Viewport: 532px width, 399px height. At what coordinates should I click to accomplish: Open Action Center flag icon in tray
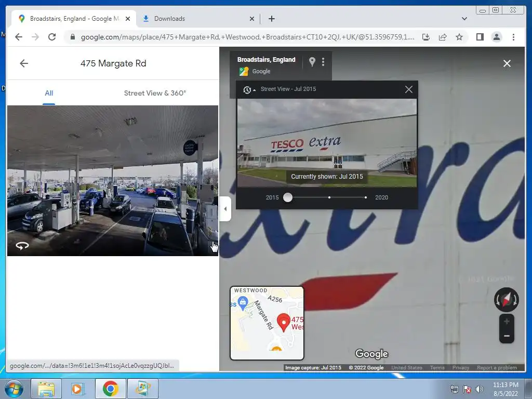click(467, 389)
